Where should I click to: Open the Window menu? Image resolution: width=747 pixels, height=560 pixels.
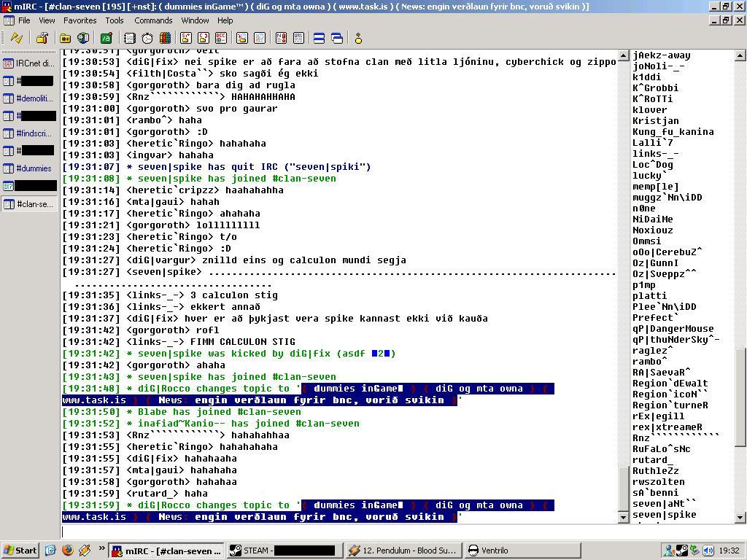click(195, 20)
